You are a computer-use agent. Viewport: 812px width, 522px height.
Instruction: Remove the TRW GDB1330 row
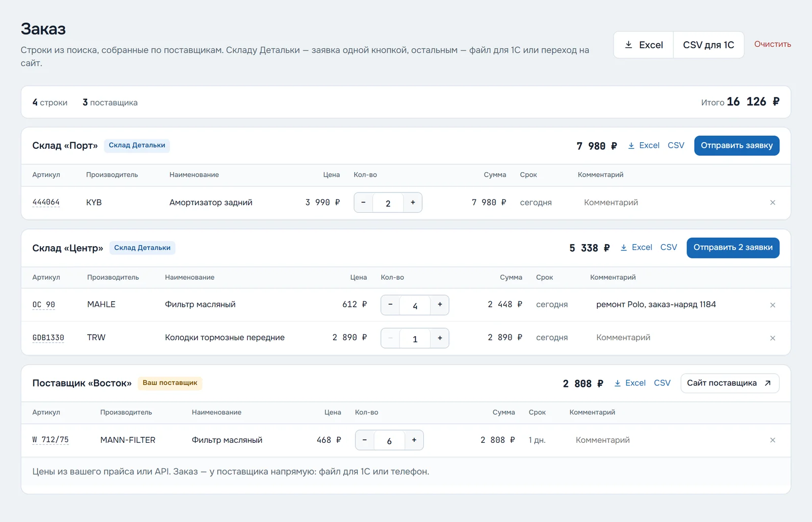[x=772, y=338]
